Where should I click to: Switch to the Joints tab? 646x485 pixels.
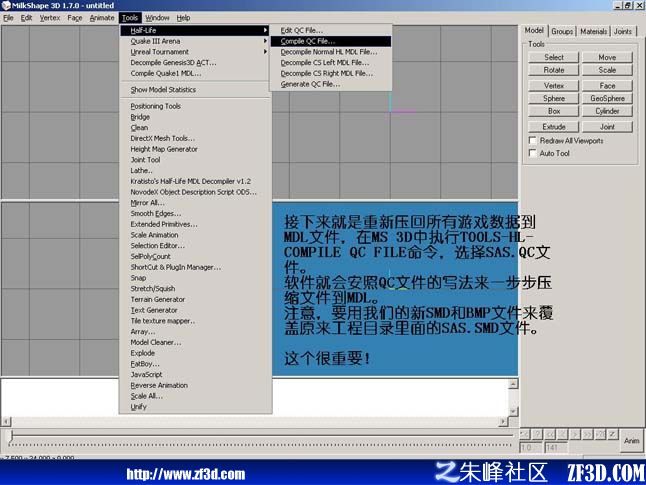click(x=623, y=31)
